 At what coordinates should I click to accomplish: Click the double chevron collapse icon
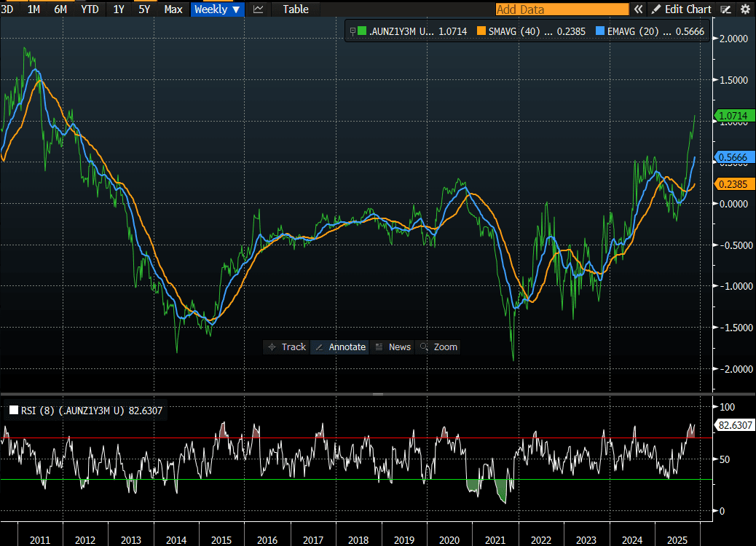(638, 9)
